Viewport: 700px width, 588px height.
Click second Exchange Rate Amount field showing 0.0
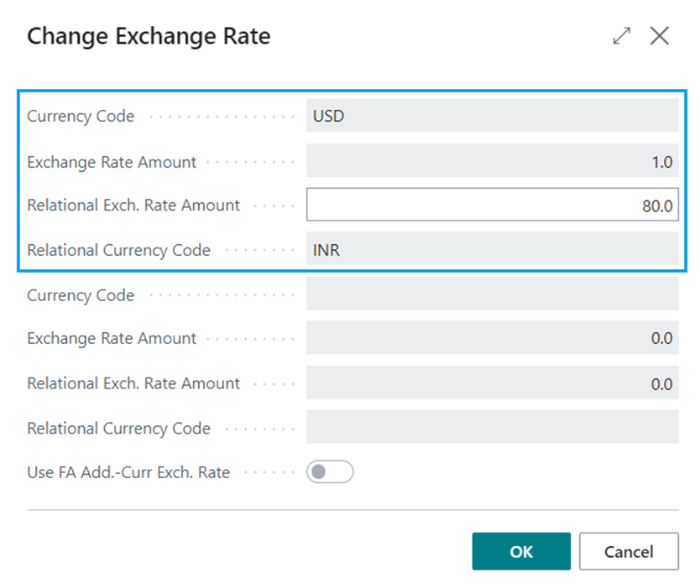(493, 338)
